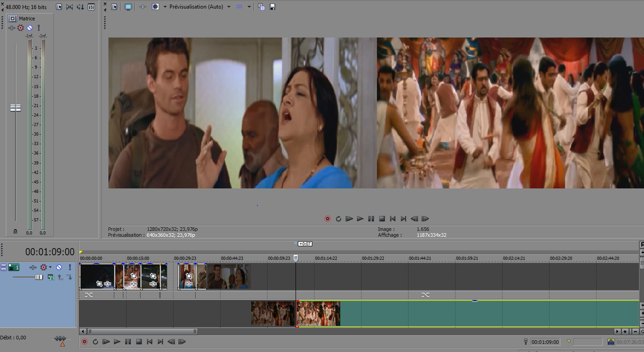644x352 pixels.
Task: Click Play From Start under the preview
Action: pyautogui.click(x=349, y=219)
